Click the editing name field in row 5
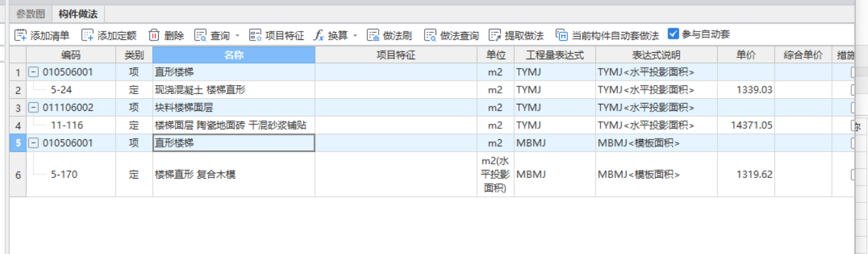 click(234, 143)
